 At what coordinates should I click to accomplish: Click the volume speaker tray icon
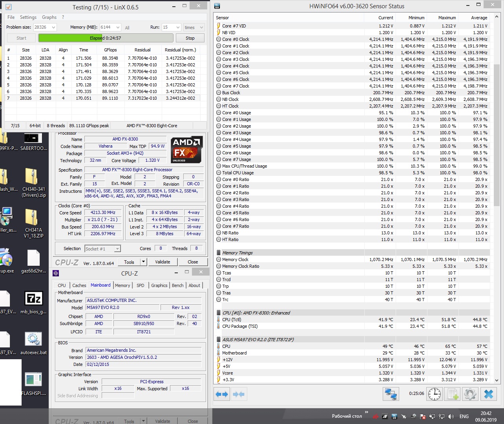point(451,417)
